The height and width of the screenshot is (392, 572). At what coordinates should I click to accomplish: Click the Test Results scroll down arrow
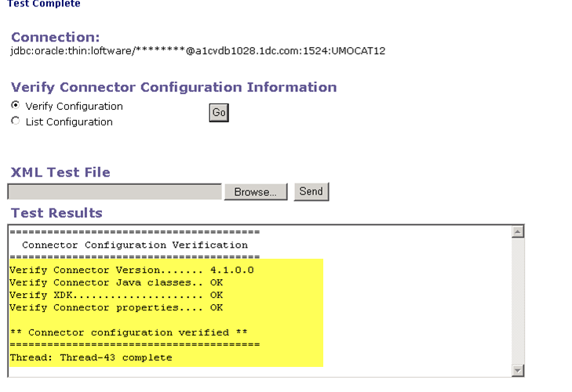pyautogui.click(x=517, y=370)
